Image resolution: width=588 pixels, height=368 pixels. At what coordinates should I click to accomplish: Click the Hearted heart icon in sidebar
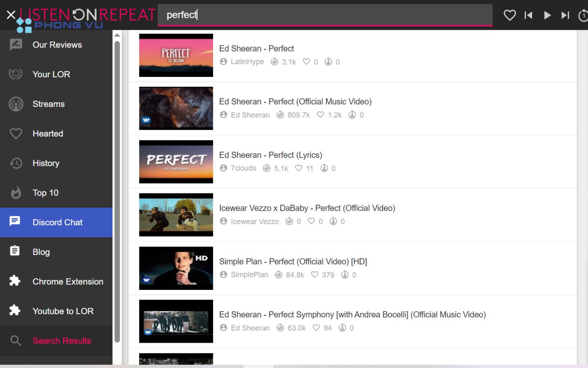click(x=16, y=134)
